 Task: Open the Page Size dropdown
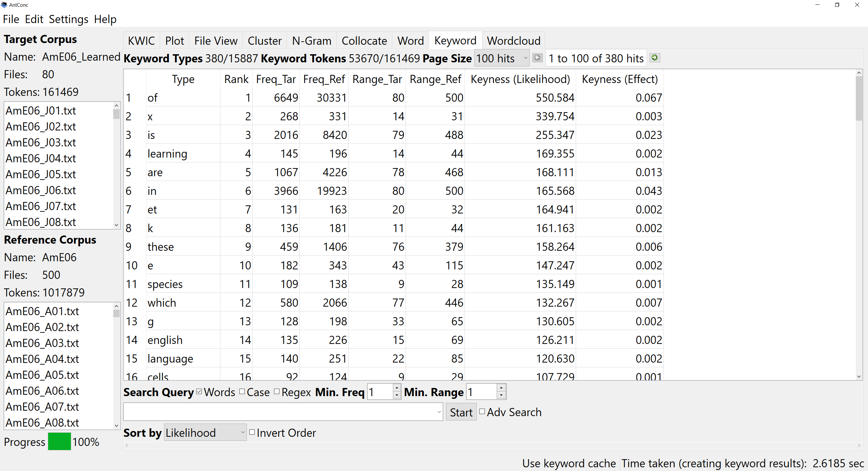502,58
